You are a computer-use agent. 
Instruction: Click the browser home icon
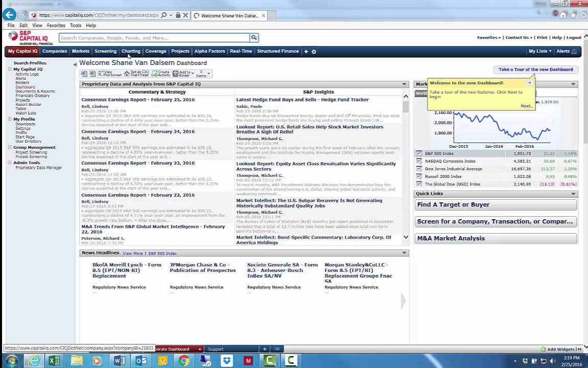pyautogui.click(x=563, y=15)
